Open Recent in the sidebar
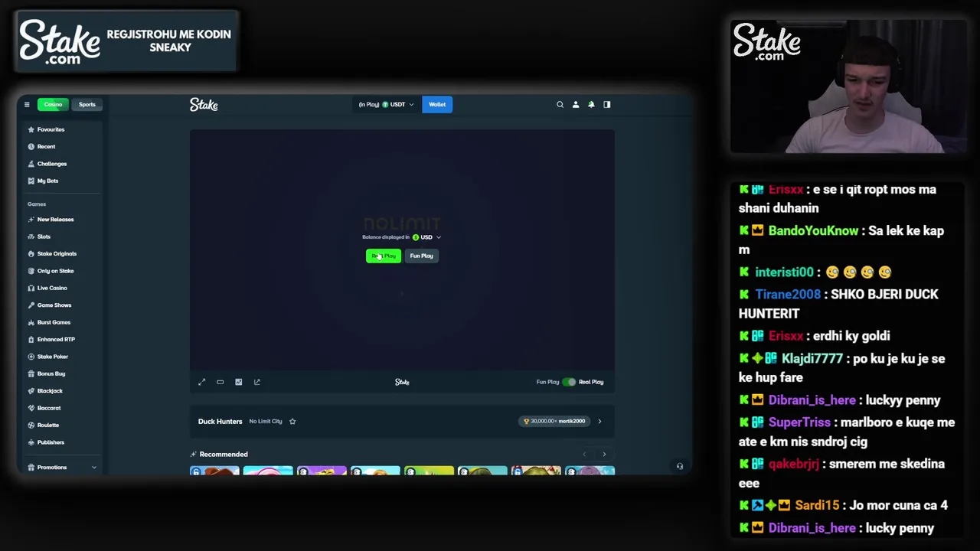 (46, 146)
